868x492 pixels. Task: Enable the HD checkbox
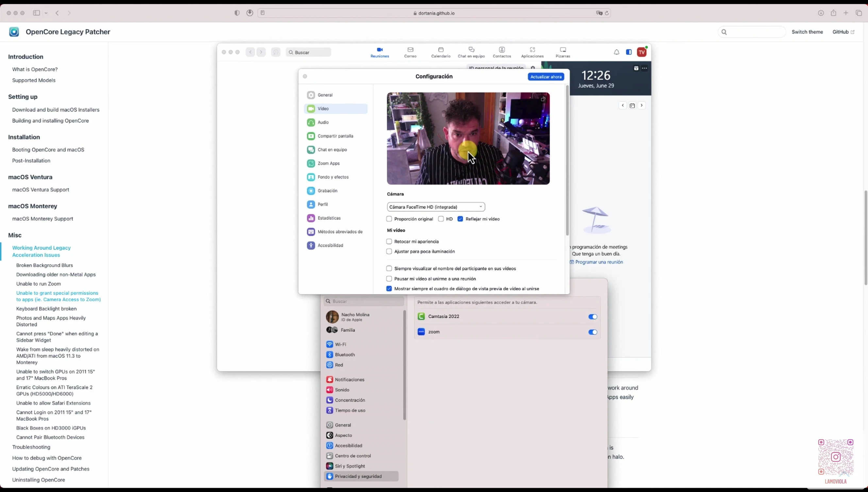pyautogui.click(x=441, y=219)
